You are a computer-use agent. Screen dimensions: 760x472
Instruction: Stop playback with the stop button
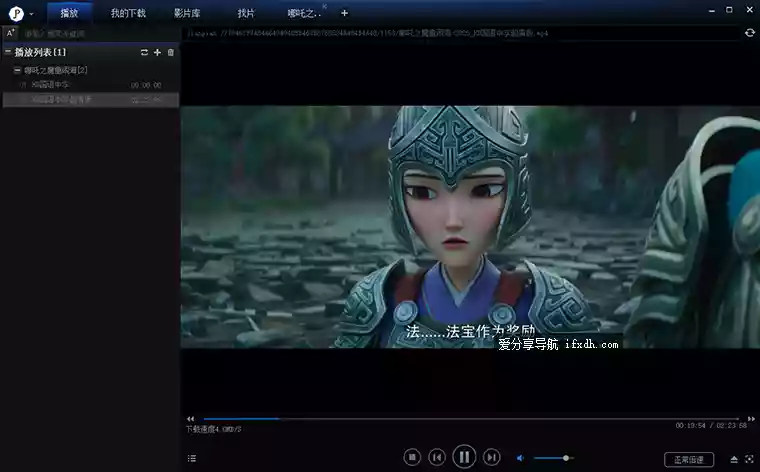412,457
